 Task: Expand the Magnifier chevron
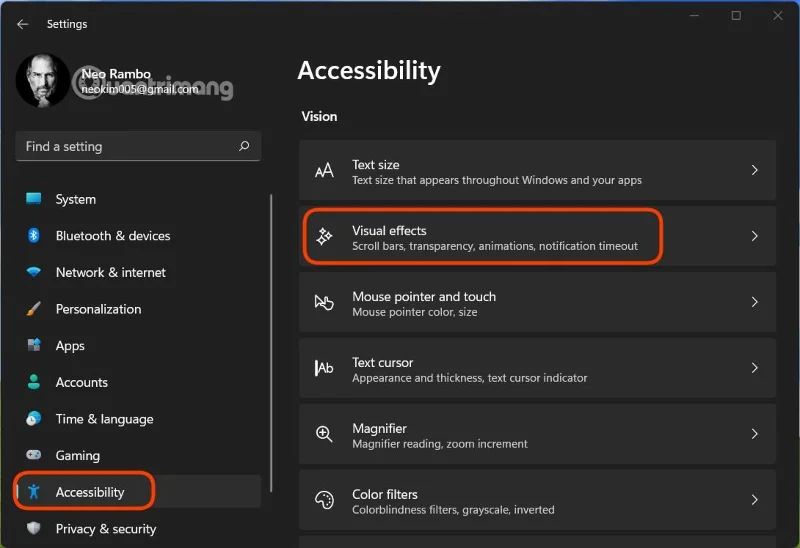[754, 434]
